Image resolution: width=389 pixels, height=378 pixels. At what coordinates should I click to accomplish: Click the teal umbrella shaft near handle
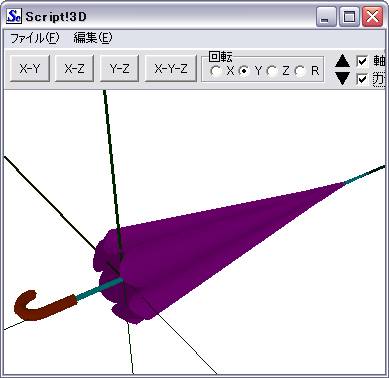click(99, 290)
